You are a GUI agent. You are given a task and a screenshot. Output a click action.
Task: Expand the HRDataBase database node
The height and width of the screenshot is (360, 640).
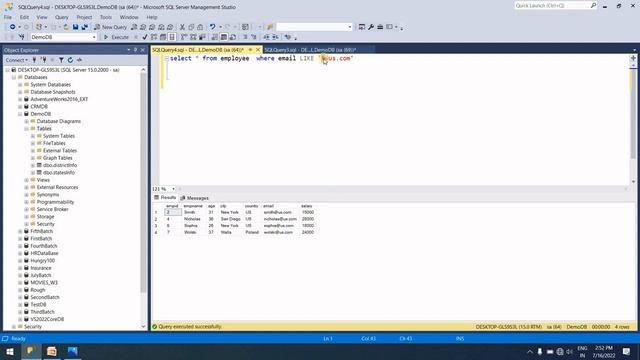pos(20,253)
